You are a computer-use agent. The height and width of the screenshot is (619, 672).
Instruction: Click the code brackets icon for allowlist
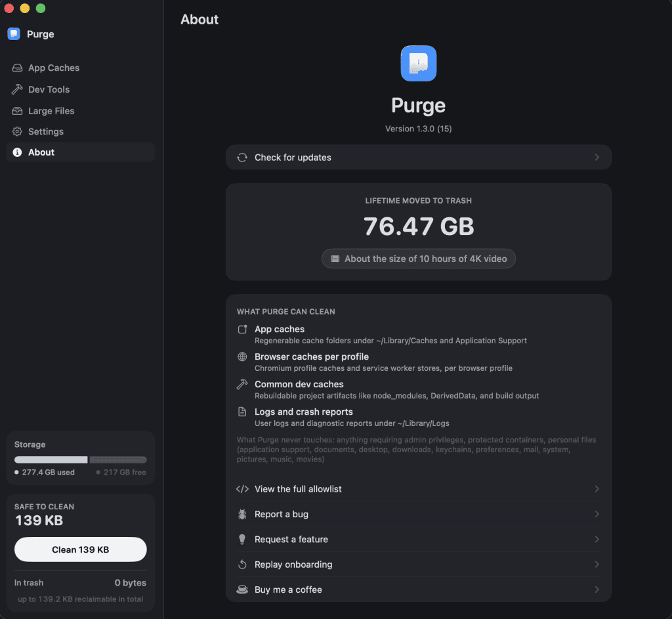[x=242, y=488]
